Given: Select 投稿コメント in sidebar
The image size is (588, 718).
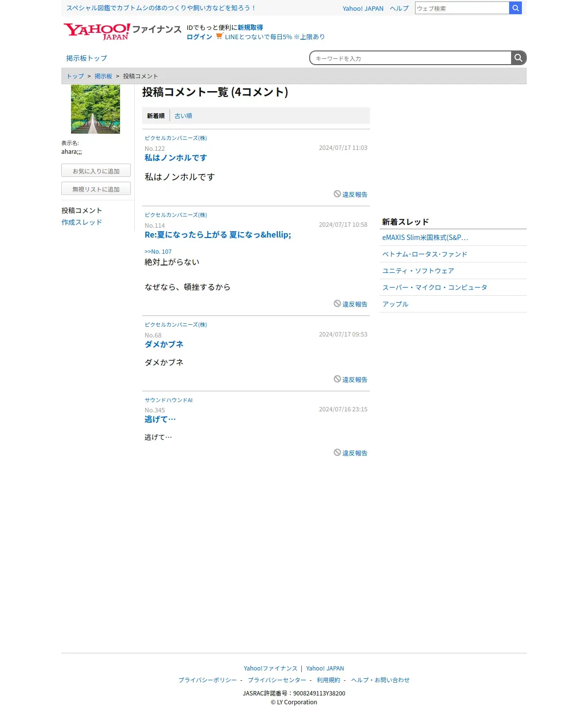Looking at the screenshot, I should (x=82, y=211).
